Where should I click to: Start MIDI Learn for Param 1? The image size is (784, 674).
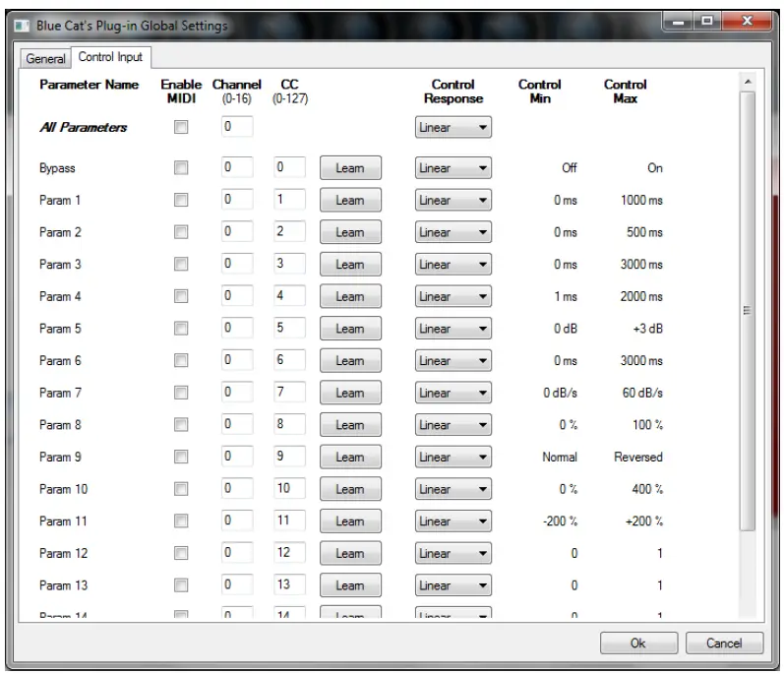[350, 200]
